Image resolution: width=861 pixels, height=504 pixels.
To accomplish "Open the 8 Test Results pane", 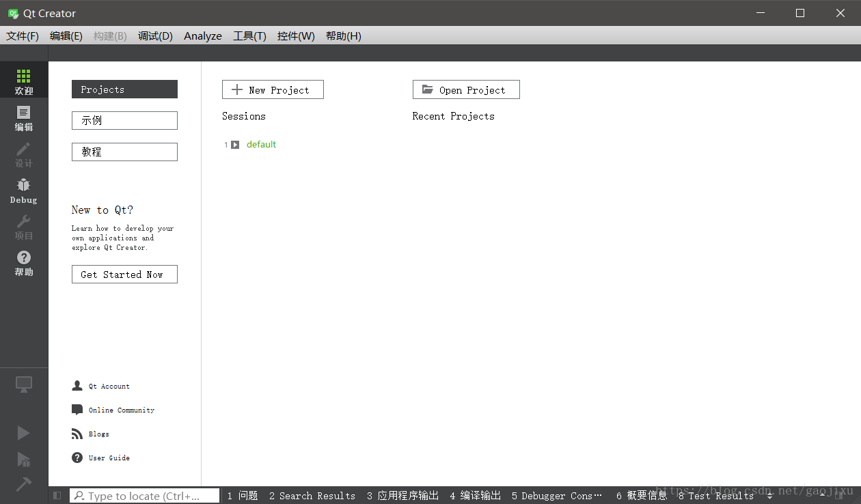I will click(x=716, y=496).
